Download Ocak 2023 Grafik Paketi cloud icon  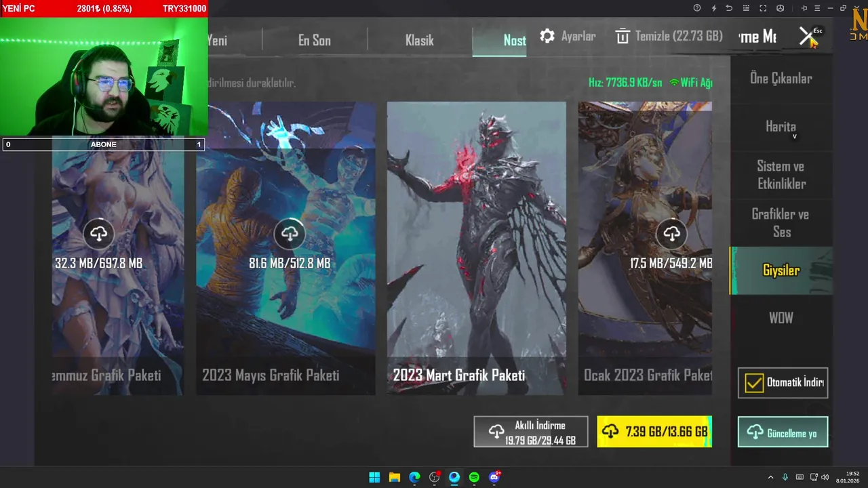click(x=672, y=234)
